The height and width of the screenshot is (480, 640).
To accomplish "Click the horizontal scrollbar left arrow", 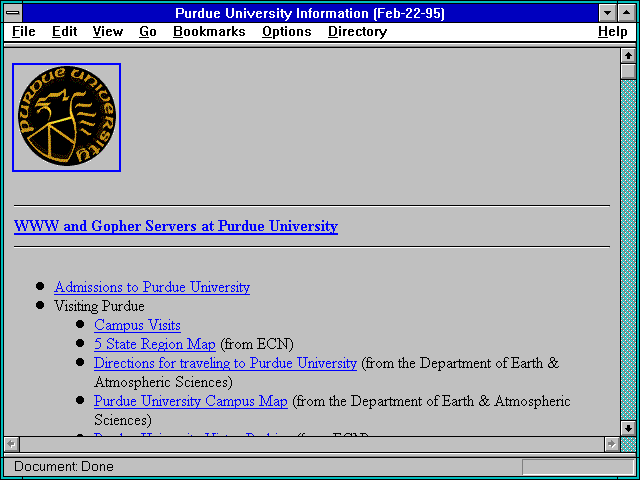I will point(12,444).
